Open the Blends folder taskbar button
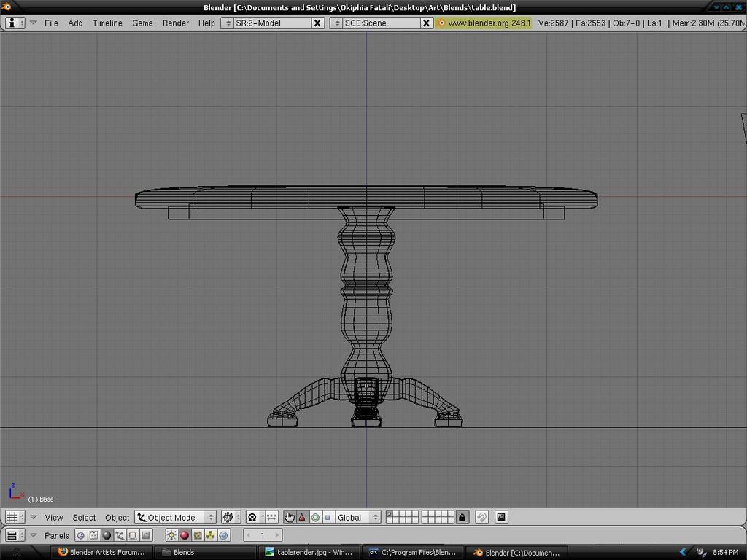 205,553
